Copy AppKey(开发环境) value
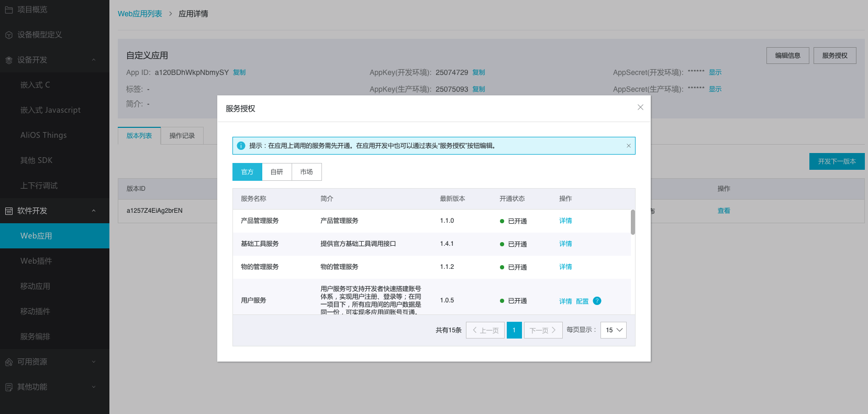The width and height of the screenshot is (868, 414). [478, 72]
